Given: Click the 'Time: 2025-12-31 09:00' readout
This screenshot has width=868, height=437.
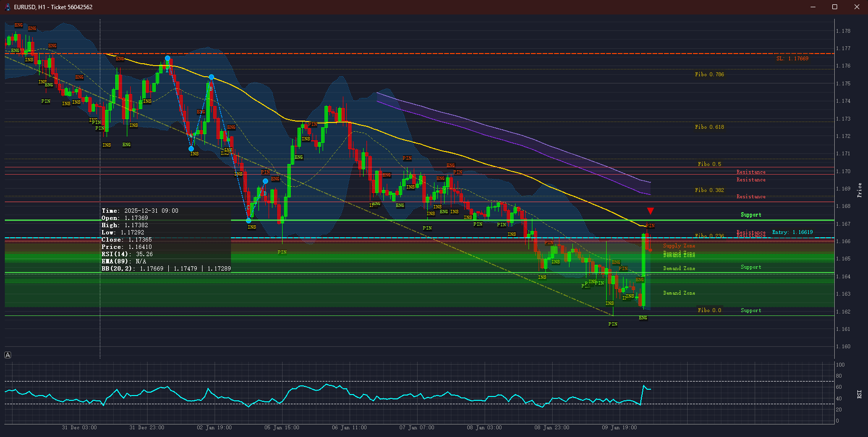Looking at the screenshot, I should [x=140, y=211].
